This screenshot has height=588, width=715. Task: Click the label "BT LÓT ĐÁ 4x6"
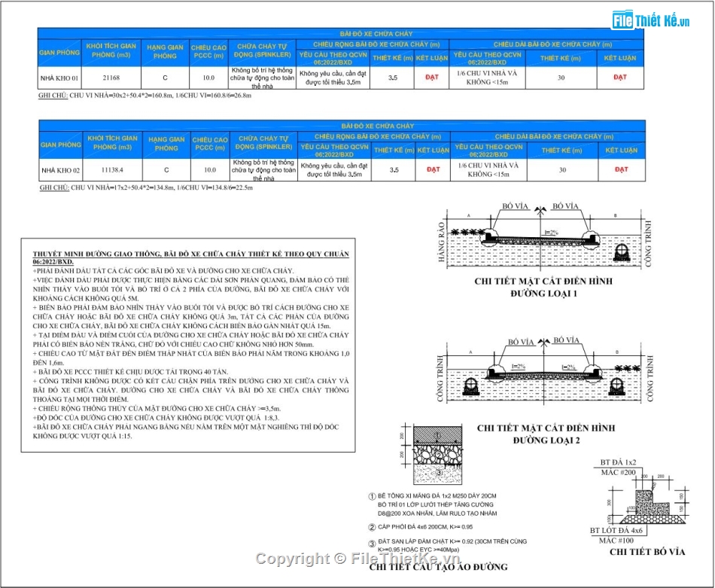tap(616, 531)
